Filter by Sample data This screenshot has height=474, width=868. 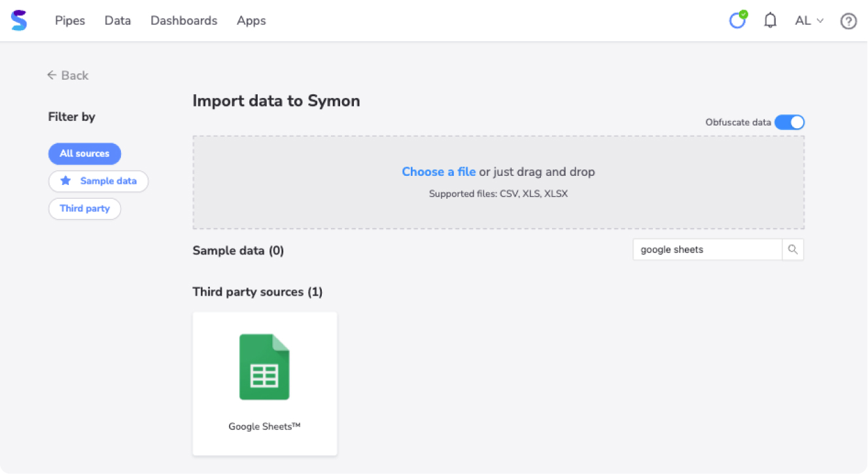click(x=98, y=181)
